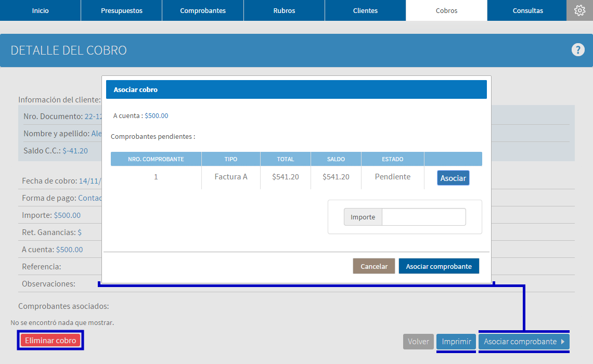Open the settings gear icon

point(579,10)
